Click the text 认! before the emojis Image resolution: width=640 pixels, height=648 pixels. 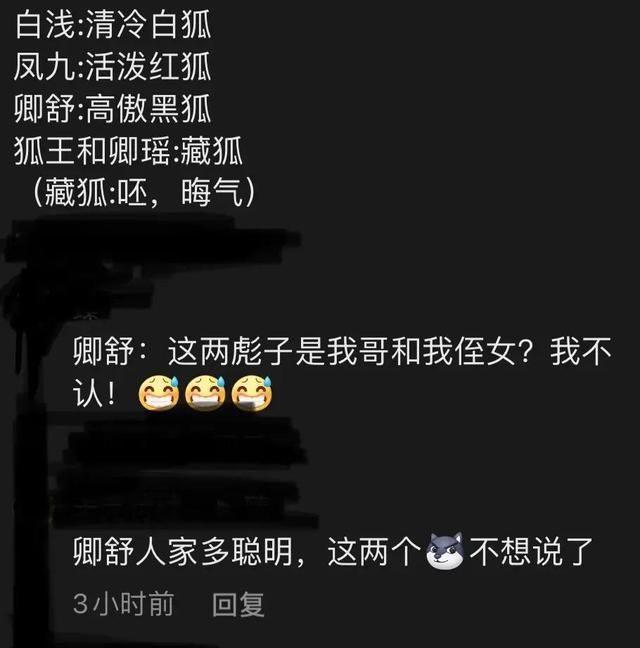(95, 393)
